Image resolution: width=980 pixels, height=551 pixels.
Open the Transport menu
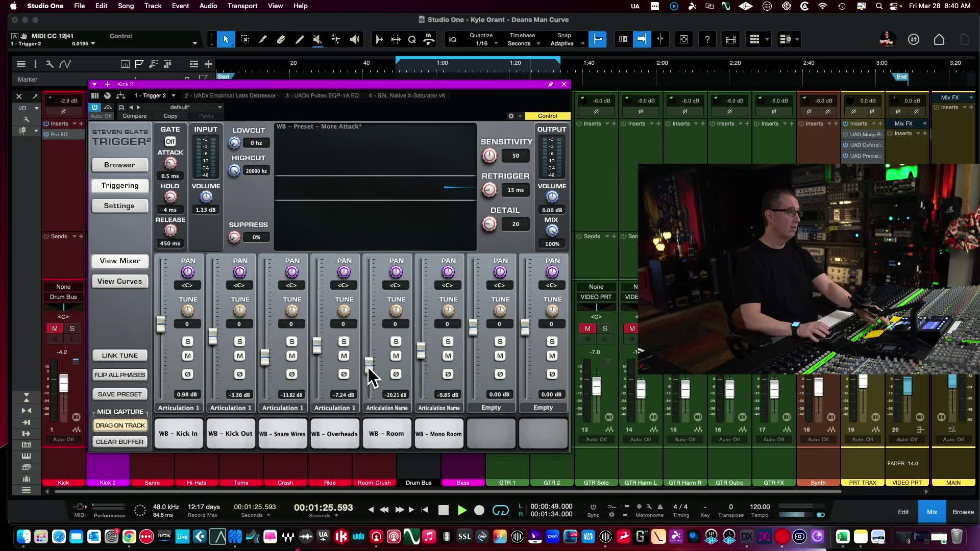tap(242, 6)
